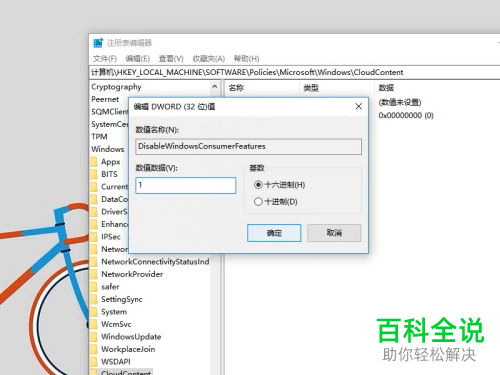Click the 名称 Name column header
This screenshot has width=500, height=375.
click(236, 88)
